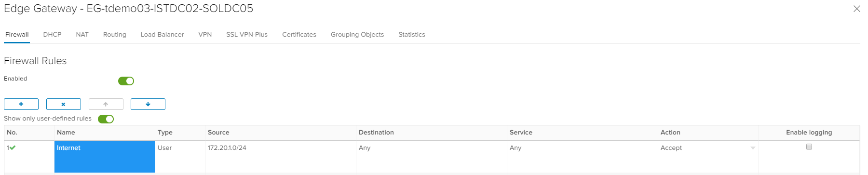Open the Accept action dropdown arrow
The height and width of the screenshot is (175, 868).
click(x=753, y=148)
